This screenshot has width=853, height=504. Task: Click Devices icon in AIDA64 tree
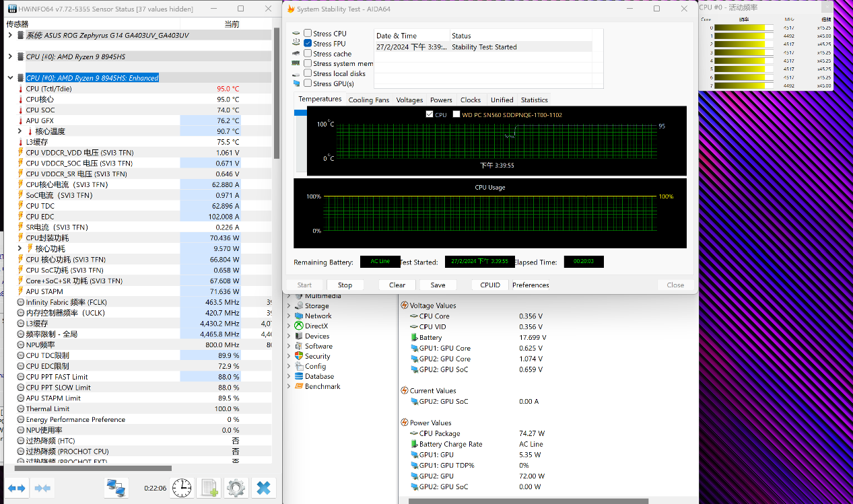coord(299,336)
